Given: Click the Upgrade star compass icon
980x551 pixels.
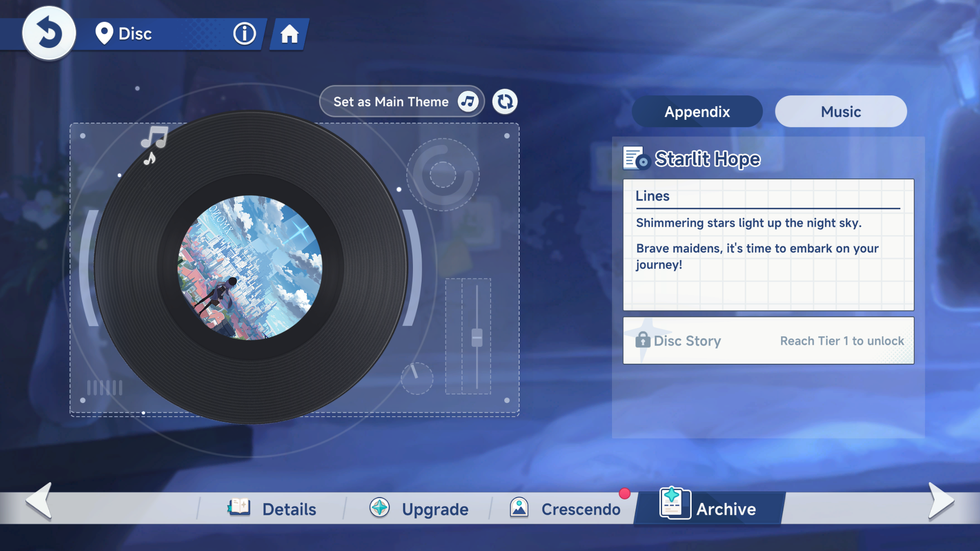Looking at the screenshot, I should pyautogui.click(x=380, y=508).
